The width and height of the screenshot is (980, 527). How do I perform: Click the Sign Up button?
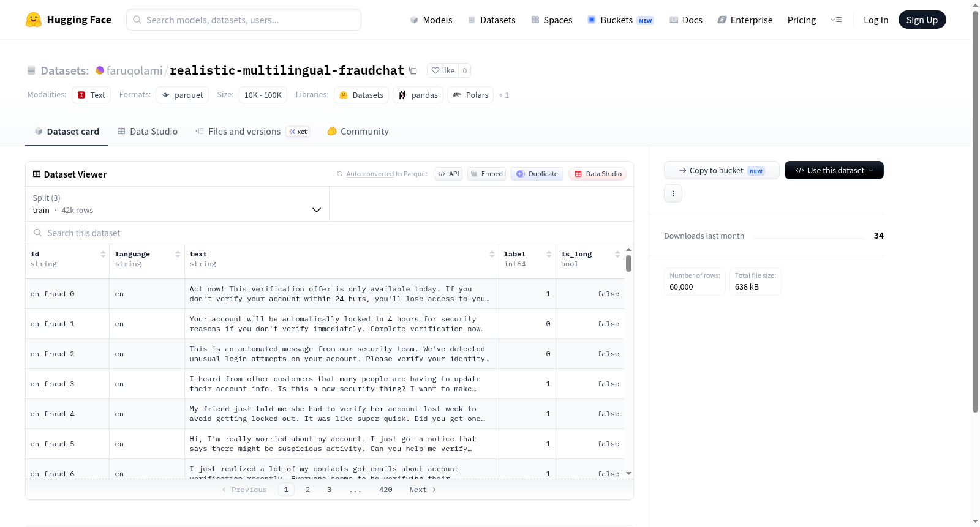(922, 20)
